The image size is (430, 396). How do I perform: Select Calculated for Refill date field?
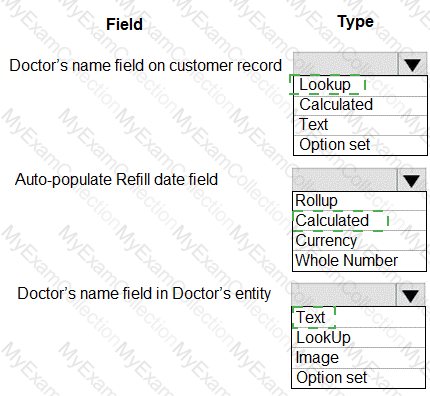coord(359,221)
